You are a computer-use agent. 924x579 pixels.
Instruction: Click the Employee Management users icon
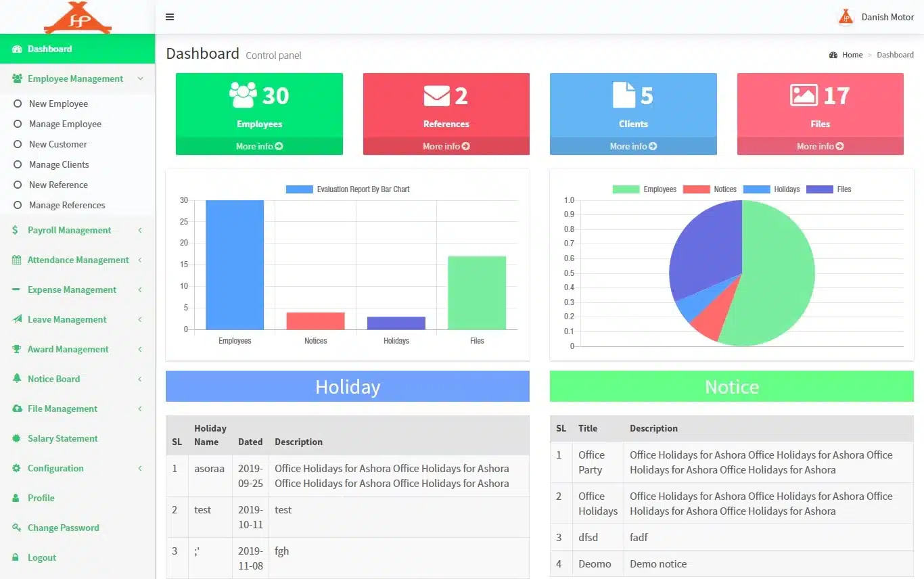17,78
